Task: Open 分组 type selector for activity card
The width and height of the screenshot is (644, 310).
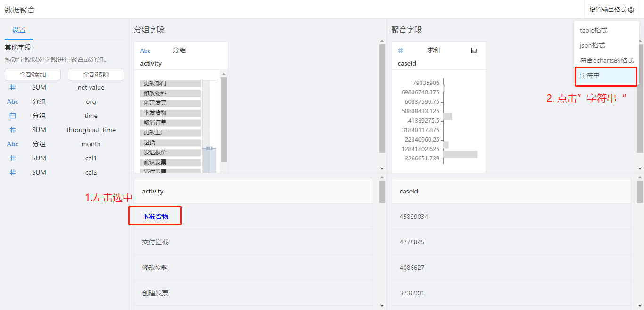Action: click(x=179, y=50)
